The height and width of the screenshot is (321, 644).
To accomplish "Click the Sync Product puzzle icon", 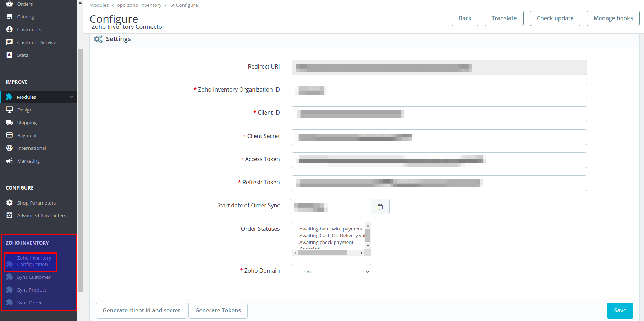I will (x=10, y=290).
